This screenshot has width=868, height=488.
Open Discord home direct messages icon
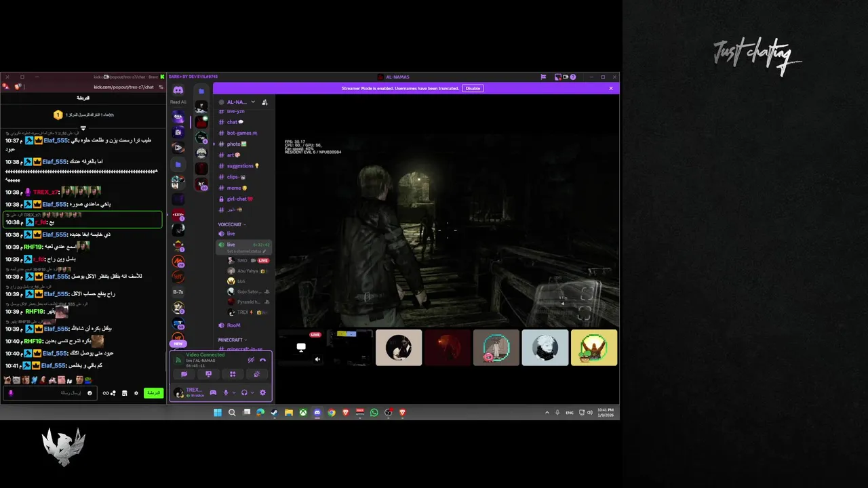pos(178,90)
